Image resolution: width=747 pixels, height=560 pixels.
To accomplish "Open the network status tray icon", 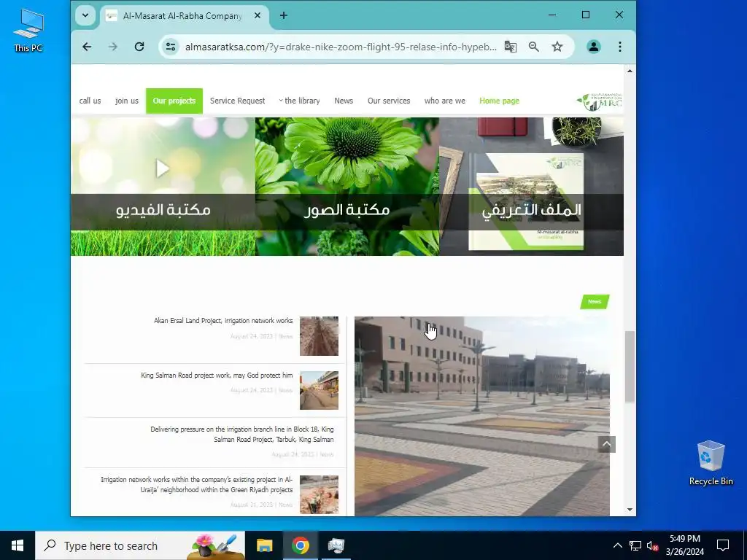I will 635,545.
